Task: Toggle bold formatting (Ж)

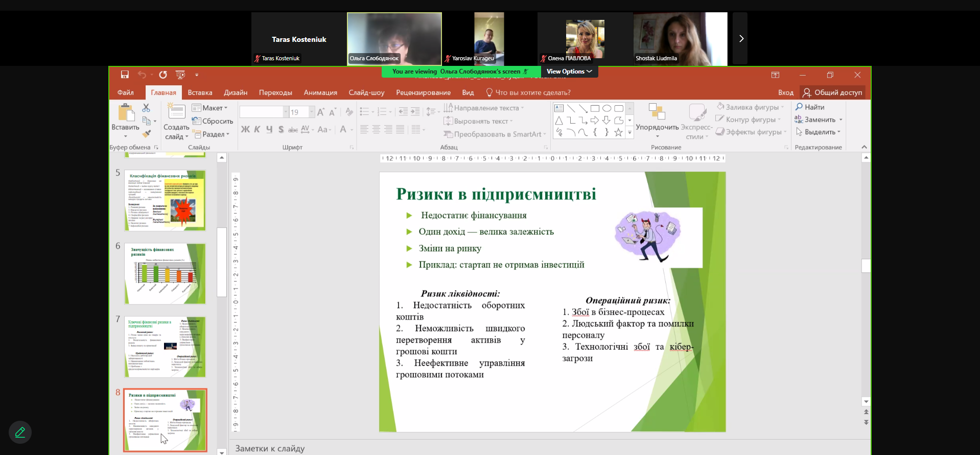Action: (245, 129)
